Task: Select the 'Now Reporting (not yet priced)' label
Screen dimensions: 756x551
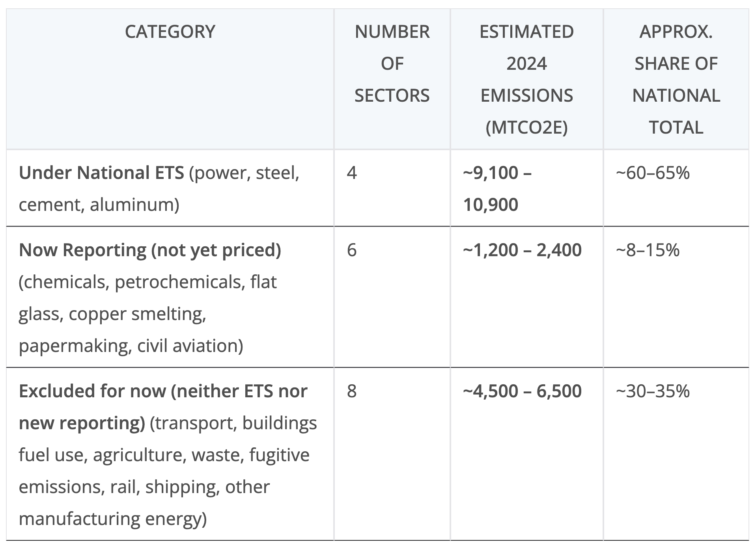Action: [150, 250]
